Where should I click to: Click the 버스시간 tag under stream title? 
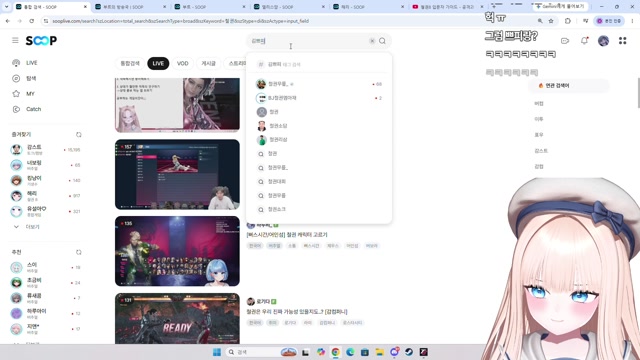311,246
